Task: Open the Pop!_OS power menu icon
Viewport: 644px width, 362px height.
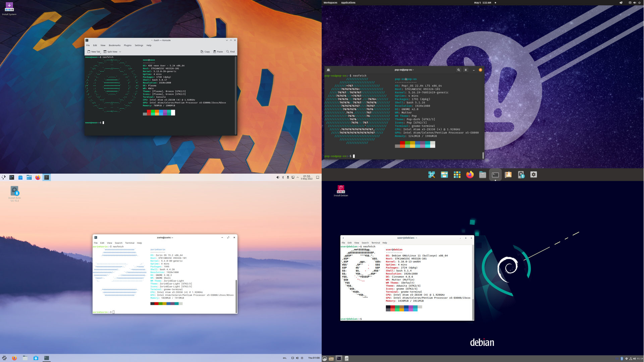Action: tap(640, 3)
